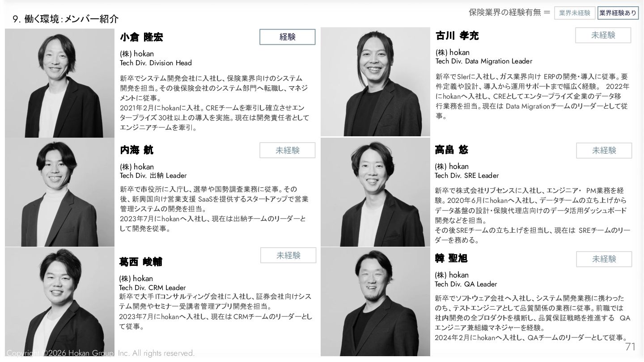Click the 未経験 badge beside 内海 航
This screenshot has height=362, width=644.
coord(288,151)
